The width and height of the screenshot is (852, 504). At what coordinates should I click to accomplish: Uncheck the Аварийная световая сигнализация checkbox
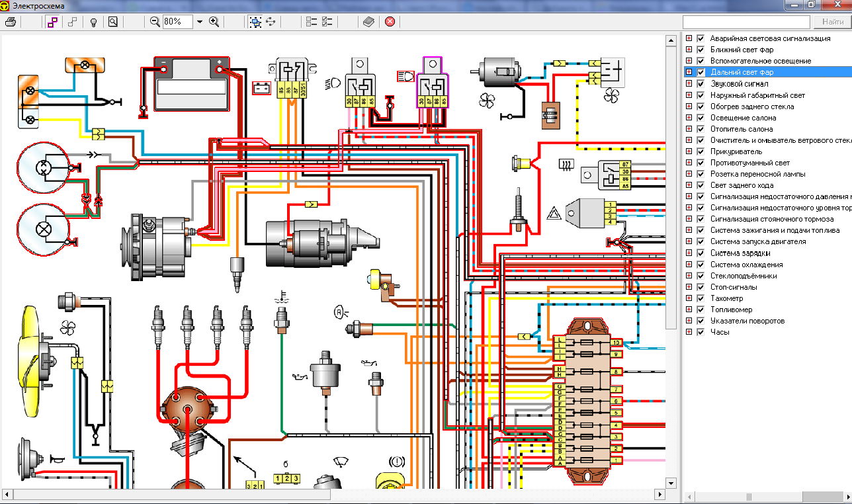click(701, 38)
